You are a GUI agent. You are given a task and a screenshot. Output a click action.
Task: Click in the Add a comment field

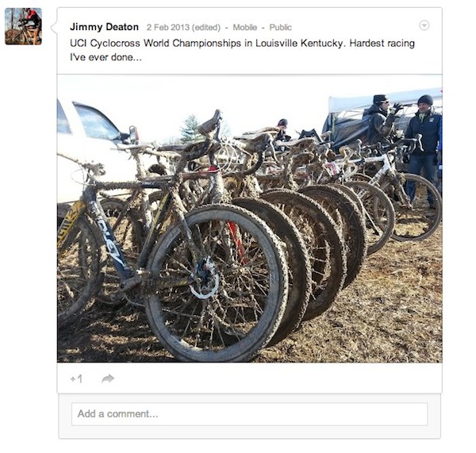pyautogui.click(x=250, y=414)
